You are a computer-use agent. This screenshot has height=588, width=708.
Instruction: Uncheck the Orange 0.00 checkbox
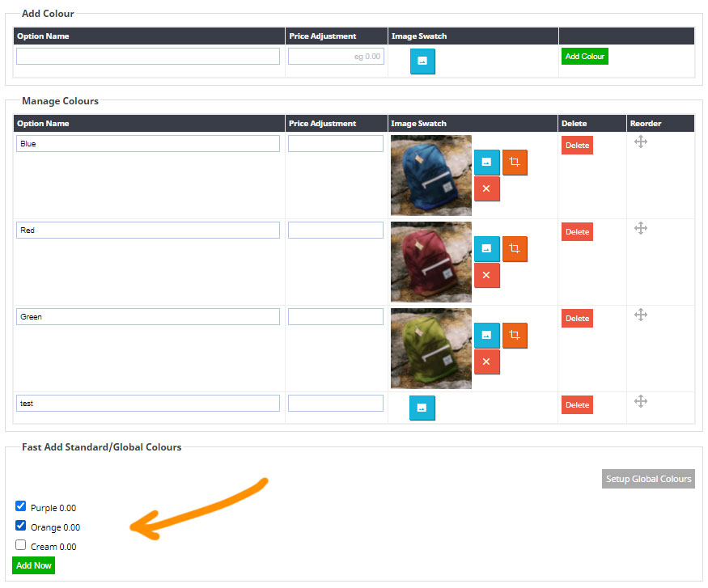[20, 525]
